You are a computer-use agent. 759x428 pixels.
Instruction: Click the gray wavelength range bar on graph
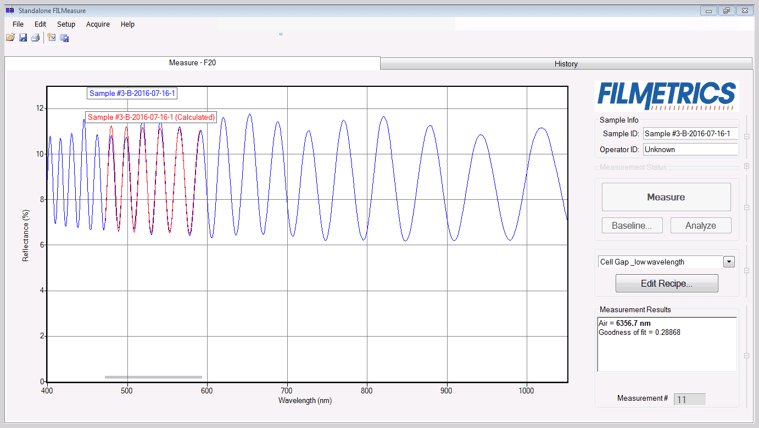click(x=153, y=377)
